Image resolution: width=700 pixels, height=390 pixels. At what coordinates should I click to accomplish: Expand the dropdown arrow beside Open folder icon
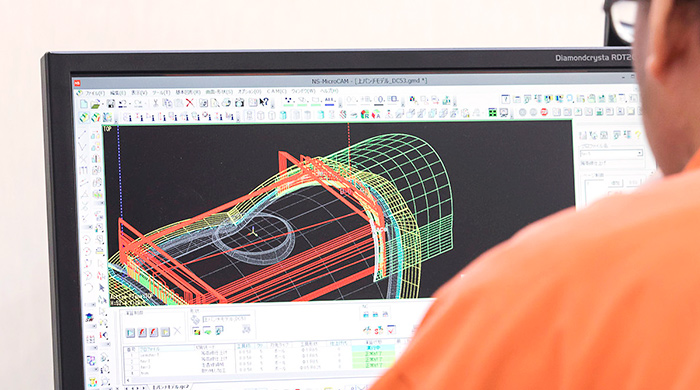pyautogui.click(x=102, y=104)
